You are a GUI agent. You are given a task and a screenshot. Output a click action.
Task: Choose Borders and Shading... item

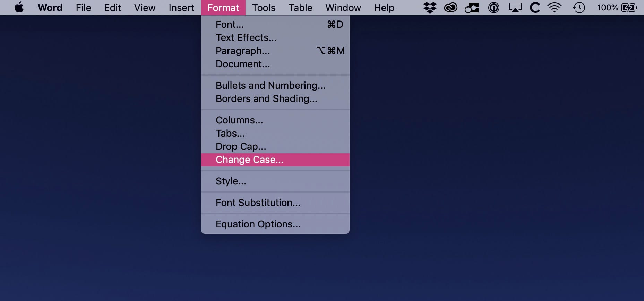(275, 98)
